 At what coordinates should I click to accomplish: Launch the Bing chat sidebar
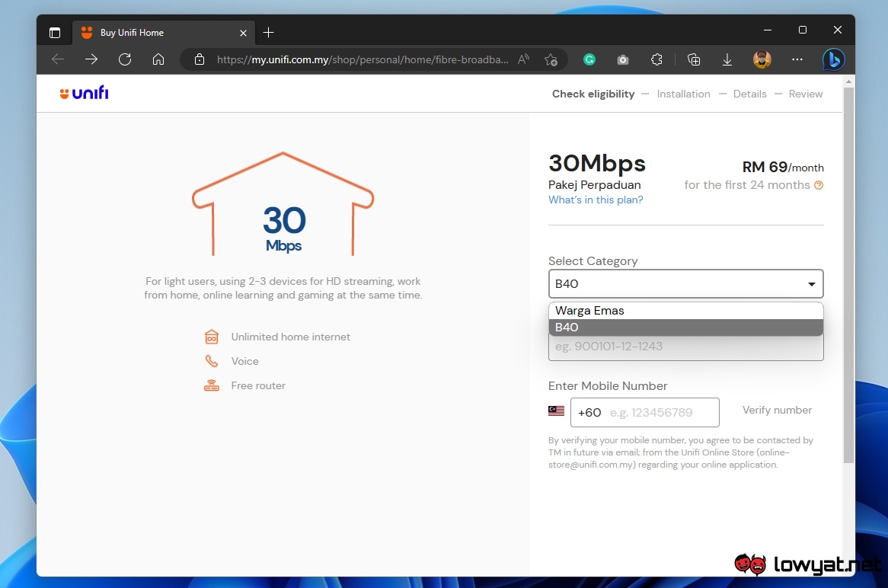click(833, 59)
